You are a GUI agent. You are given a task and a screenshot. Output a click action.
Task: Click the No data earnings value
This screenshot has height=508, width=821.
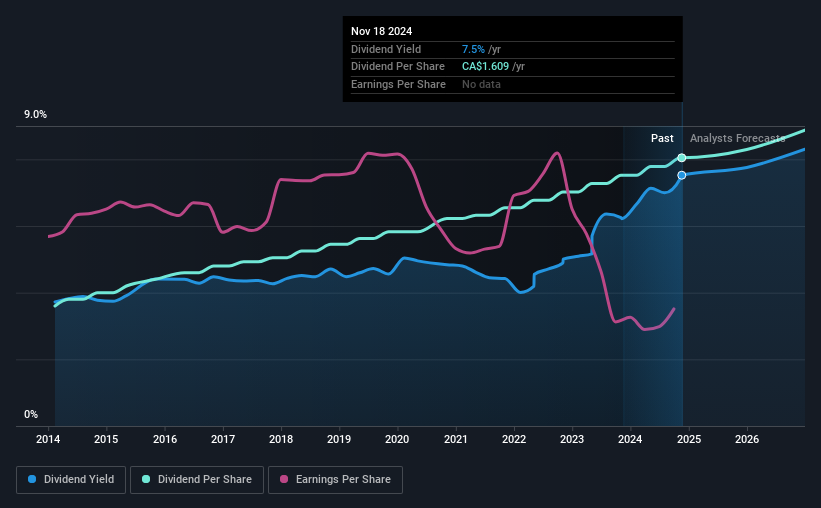[x=481, y=84]
